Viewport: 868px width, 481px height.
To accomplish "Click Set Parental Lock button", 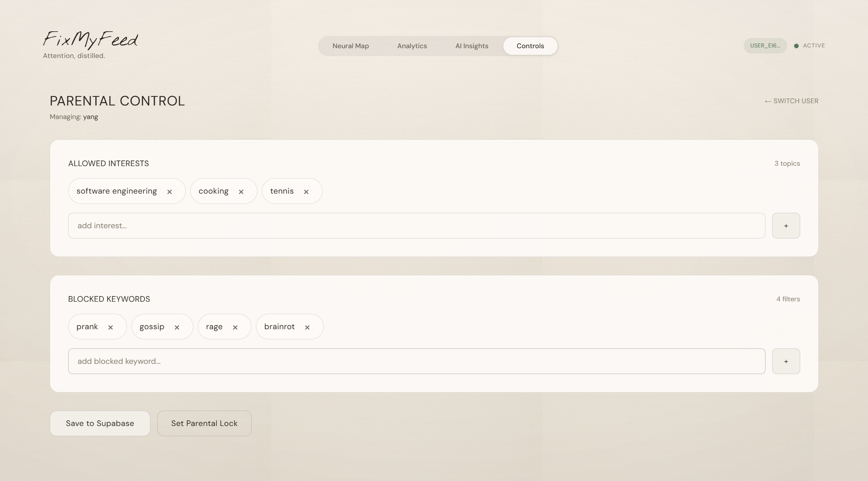I will pyautogui.click(x=204, y=423).
